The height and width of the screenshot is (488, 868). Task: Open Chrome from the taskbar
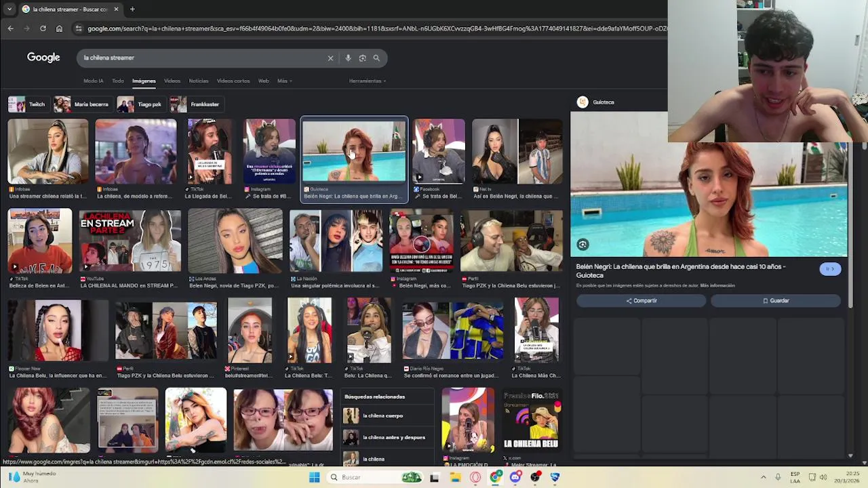(496, 477)
